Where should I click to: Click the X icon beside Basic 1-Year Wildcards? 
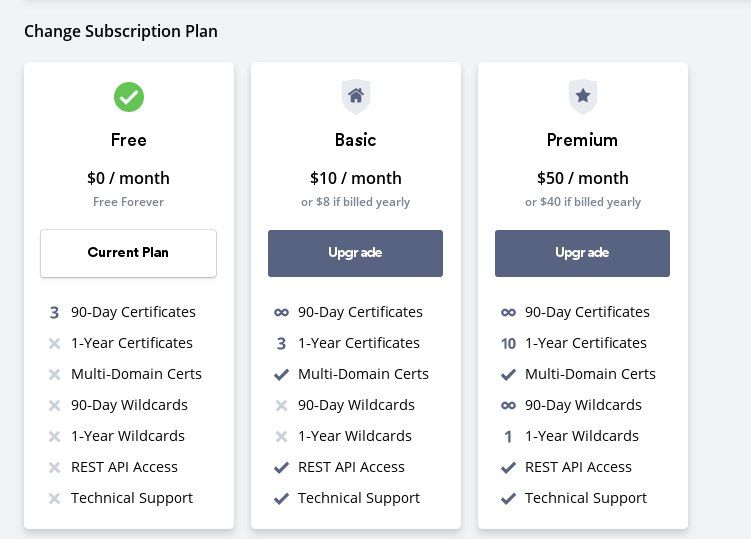(x=282, y=436)
